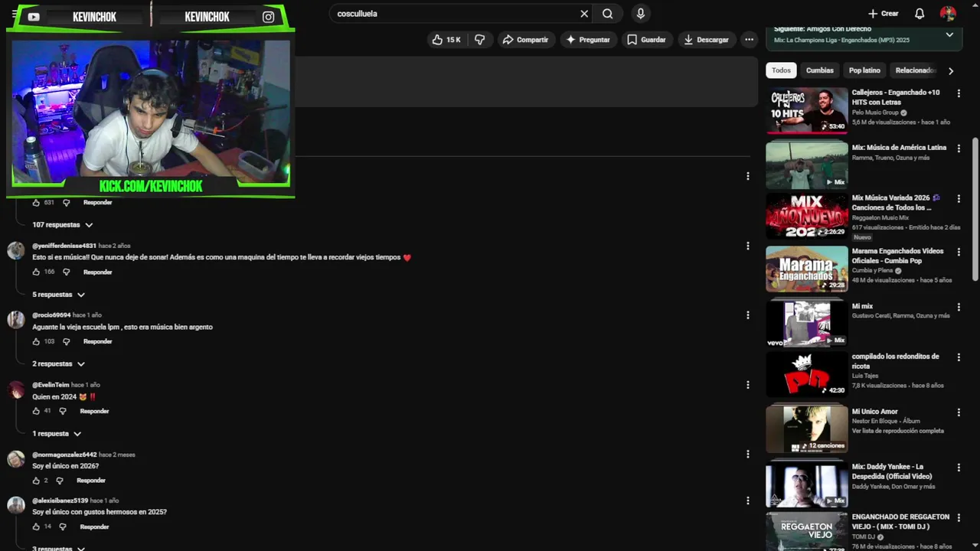This screenshot has height=551, width=980.
Task: Open options for Callejeros Enganchado video
Action: pos(959,93)
